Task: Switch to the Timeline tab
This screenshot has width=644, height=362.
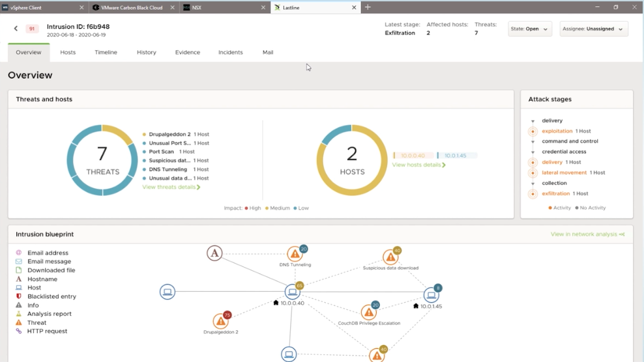Action: 106,52
